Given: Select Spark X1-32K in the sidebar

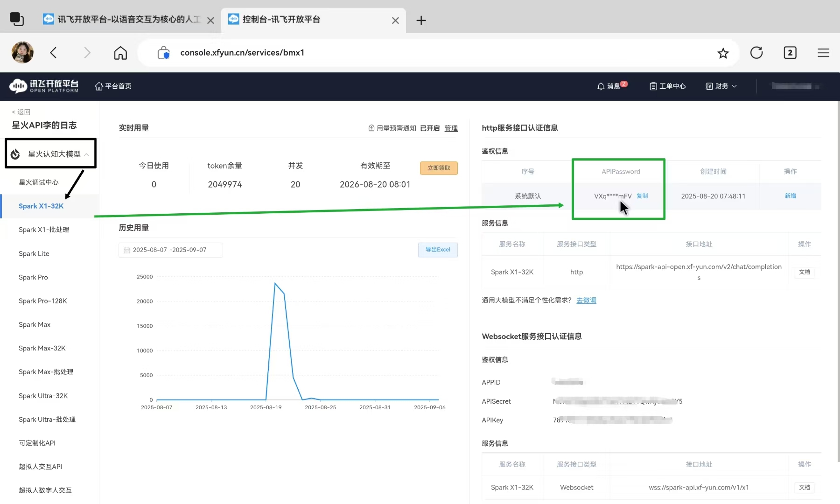Looking at the screenshot, I should tap(41, 206).
